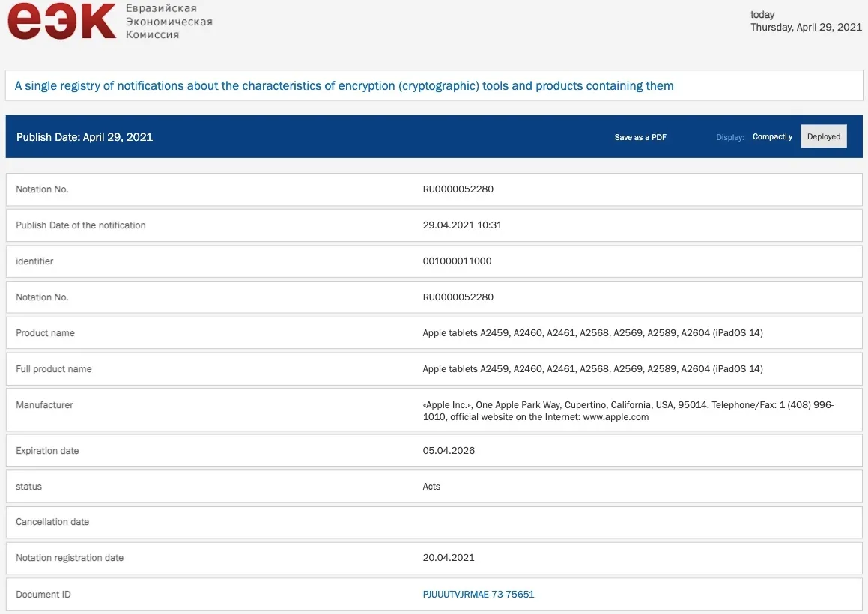This screenshot has height=614, width=868.
Task: Open the single registry of notifications title link
Action: (x=344, y=86)
